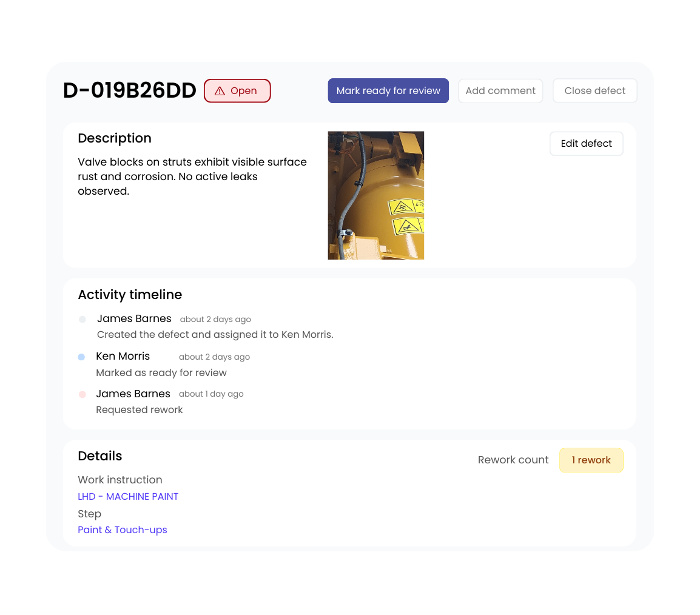Click the pink dot beside Requested rework entry
Viewport: 700px width, 615px height.
coord(82,394)
